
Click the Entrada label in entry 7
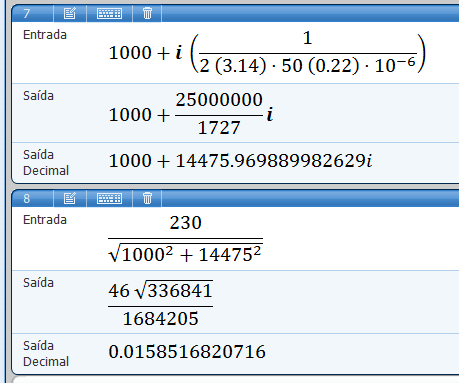coord(45,35)
